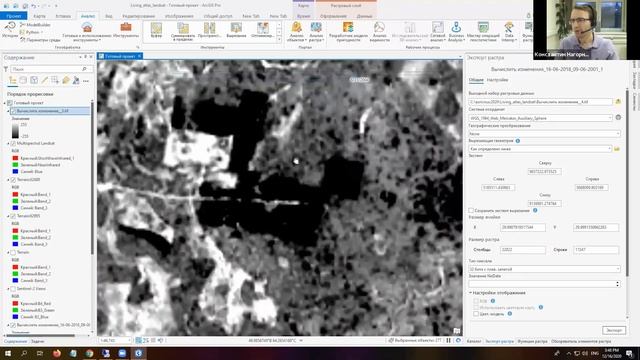The height and width of the screenshot is (360, 640).
Task: Open the Geostatistical Wizard
Action: [x=483, y=32]
